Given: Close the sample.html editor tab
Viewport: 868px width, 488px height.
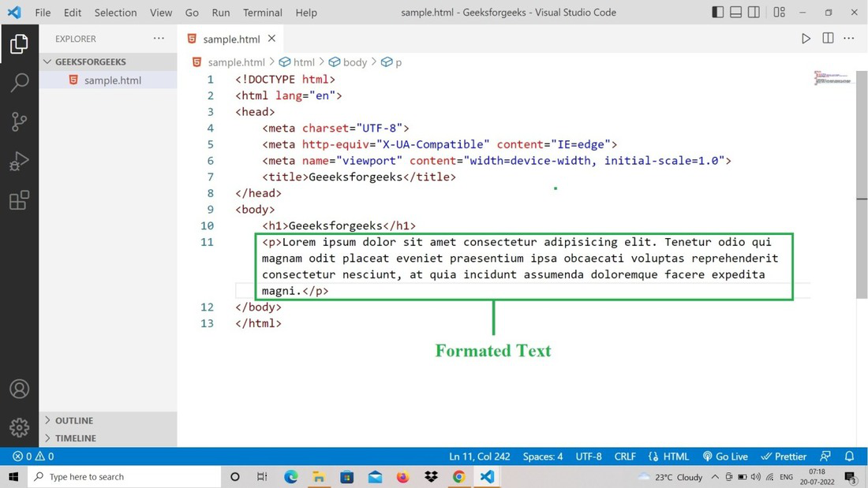Looking at the screenshot, I should [x=271, y=38].
